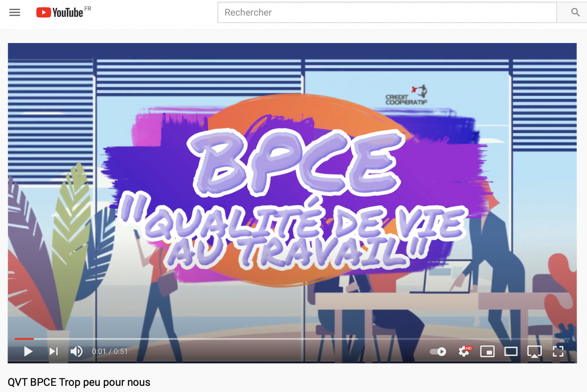This screenshot has width=587, height=392.
Task: Open the hamburger guide menu
Action: [15, 13]
